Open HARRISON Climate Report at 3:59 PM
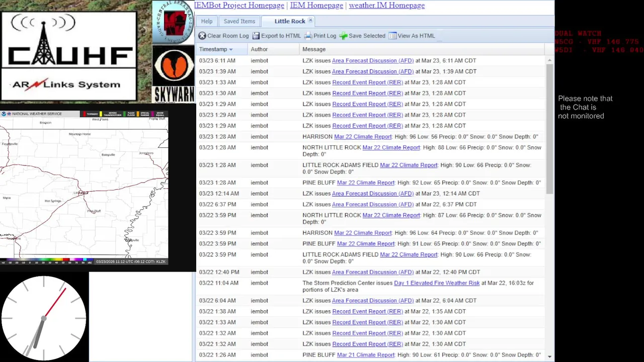The height and width of the screenshot is (362, 644). click(x=363, y=233)
